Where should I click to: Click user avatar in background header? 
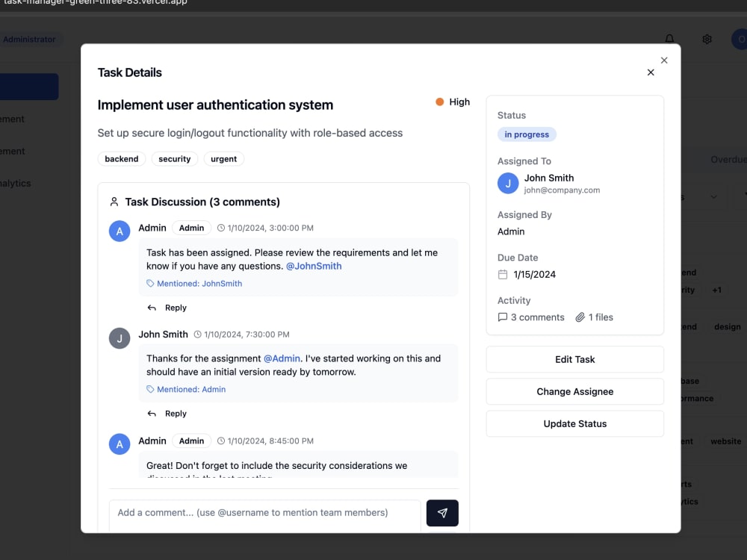(740, 39)
